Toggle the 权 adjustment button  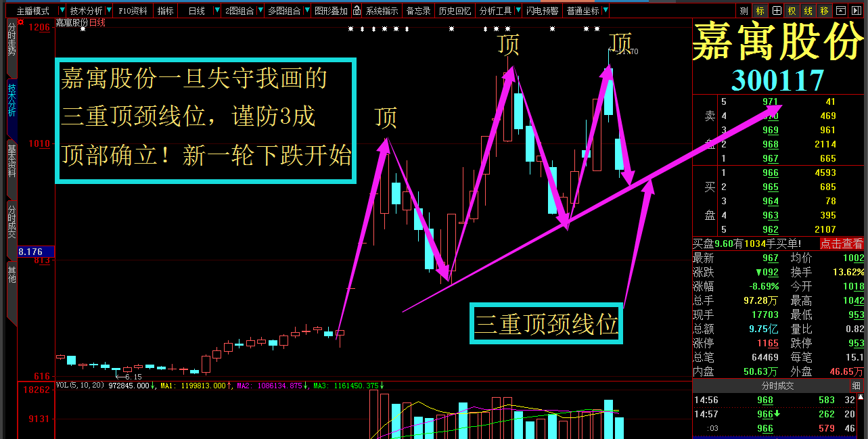coord(792,11)
